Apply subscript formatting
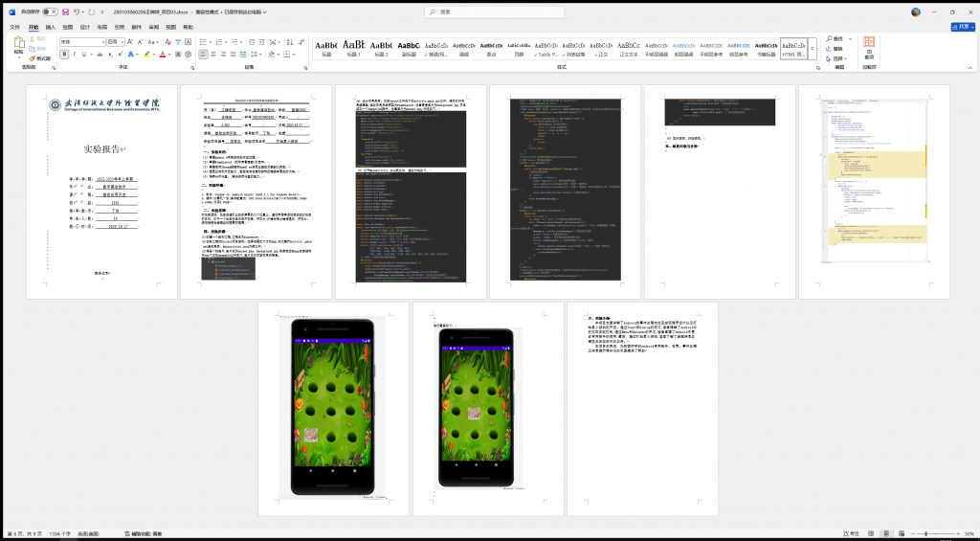This screenshot has width=980, height=541. pyautogui.click(x=111, y=55)
